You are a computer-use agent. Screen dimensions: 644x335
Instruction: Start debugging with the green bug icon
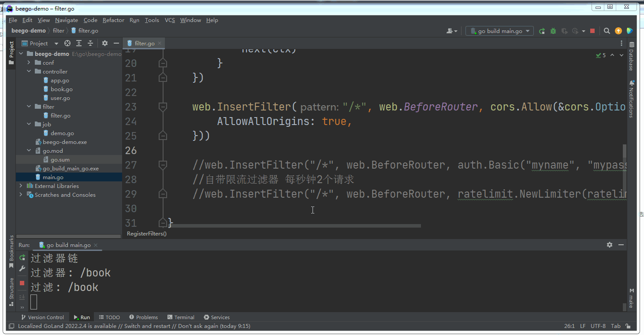click(x=553, y=31)
